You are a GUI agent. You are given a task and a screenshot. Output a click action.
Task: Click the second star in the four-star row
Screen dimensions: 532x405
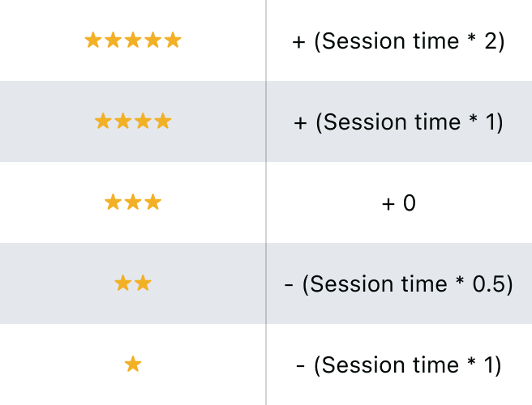[x=123, y=122]
